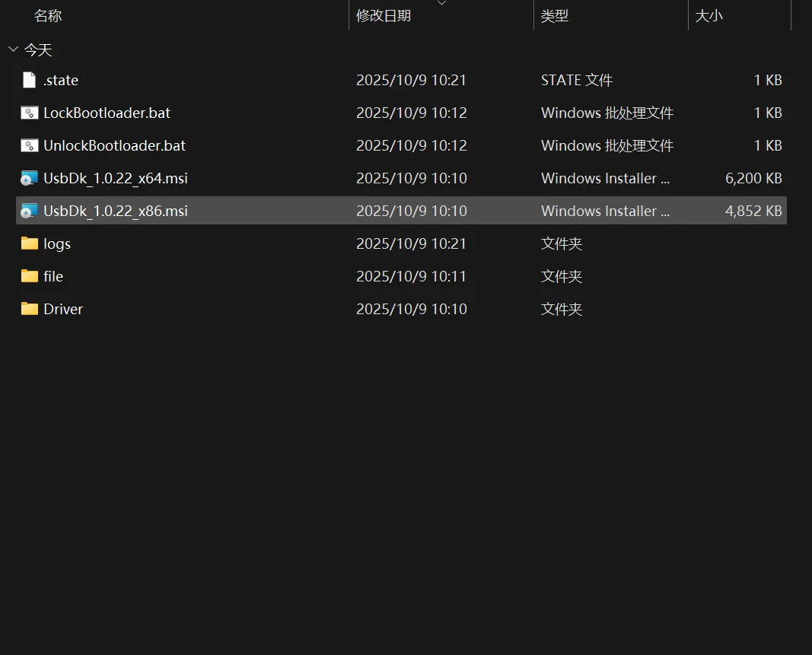Image resolution: width=812 pixels, height=655 pixels.
Task: Select the Driver folder icon
Action: [29, 309]
